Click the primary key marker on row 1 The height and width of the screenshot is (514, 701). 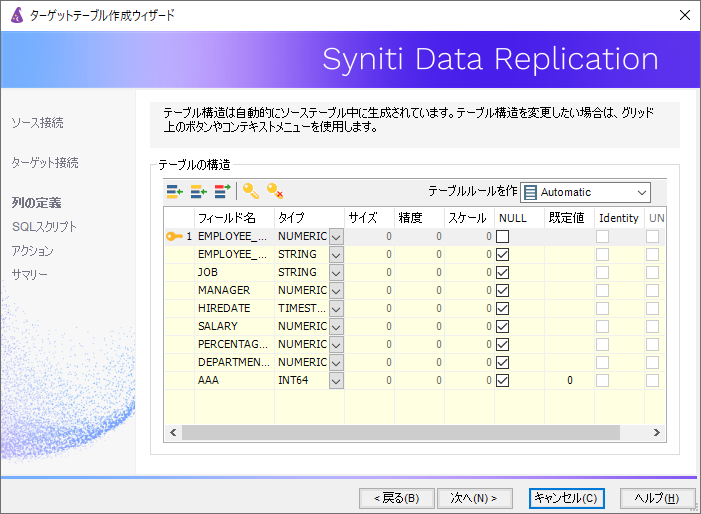pos(174,236)
